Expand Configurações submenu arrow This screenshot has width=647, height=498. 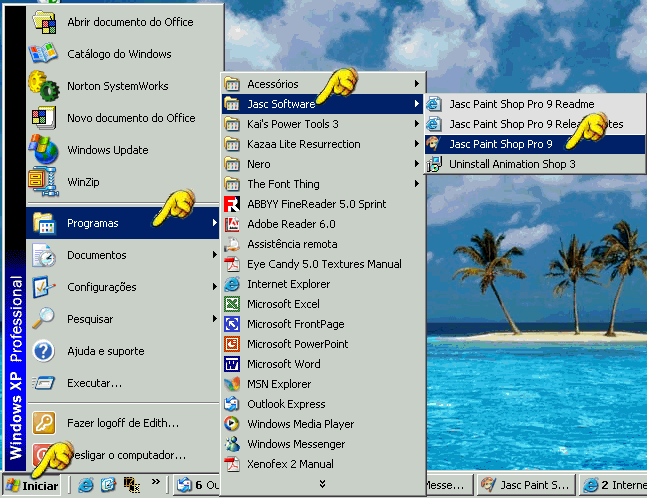[215, 286]
